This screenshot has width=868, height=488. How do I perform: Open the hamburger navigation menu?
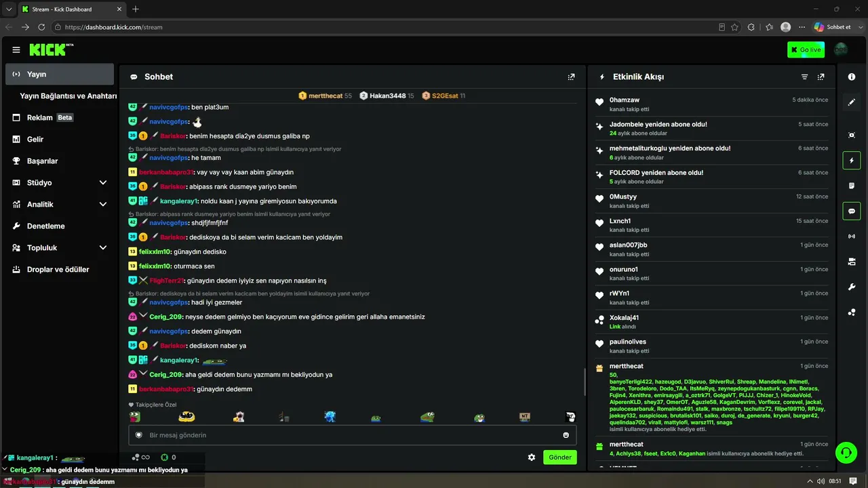click(16, 49)
